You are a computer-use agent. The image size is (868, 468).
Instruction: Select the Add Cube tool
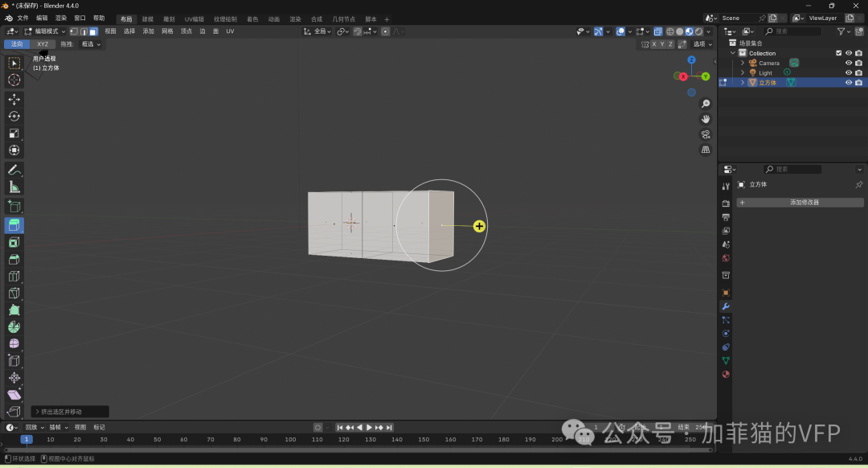click(14, 207)
